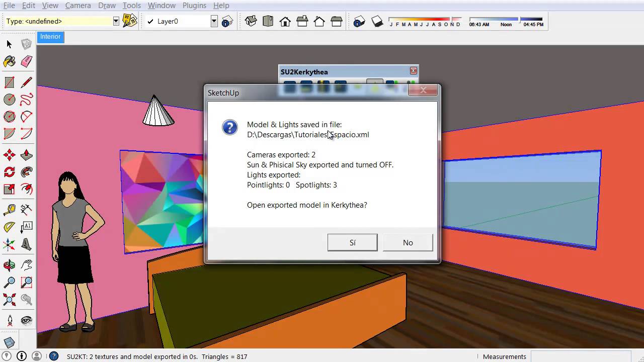
Task: Click No in the SketchUp dialog
Action: click(408, 242)
